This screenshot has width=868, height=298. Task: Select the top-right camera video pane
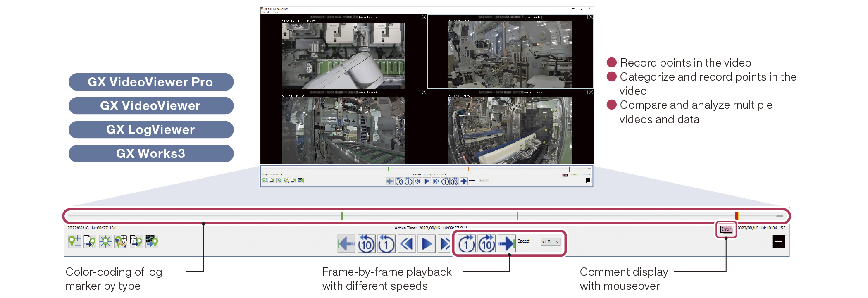click(510, 52)
